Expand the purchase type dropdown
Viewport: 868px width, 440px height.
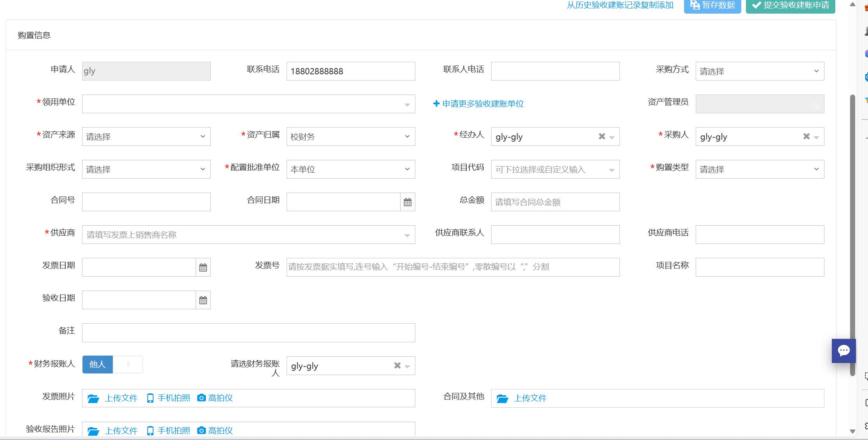pyautogui.click(x=759, y=169)
